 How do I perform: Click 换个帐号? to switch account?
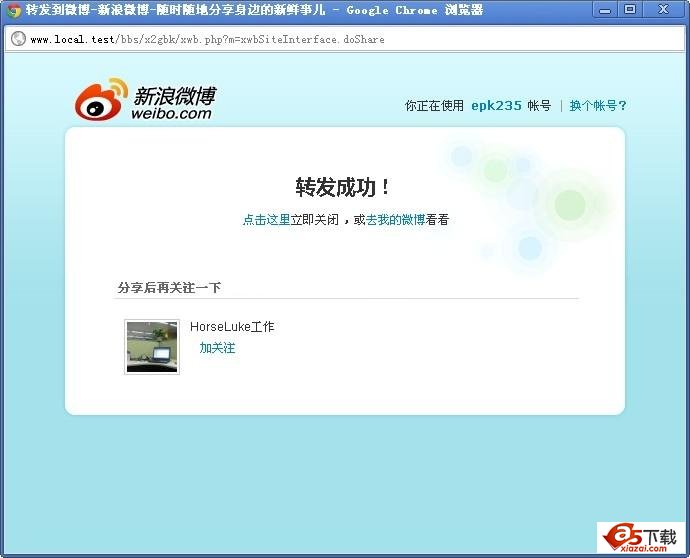598,106
